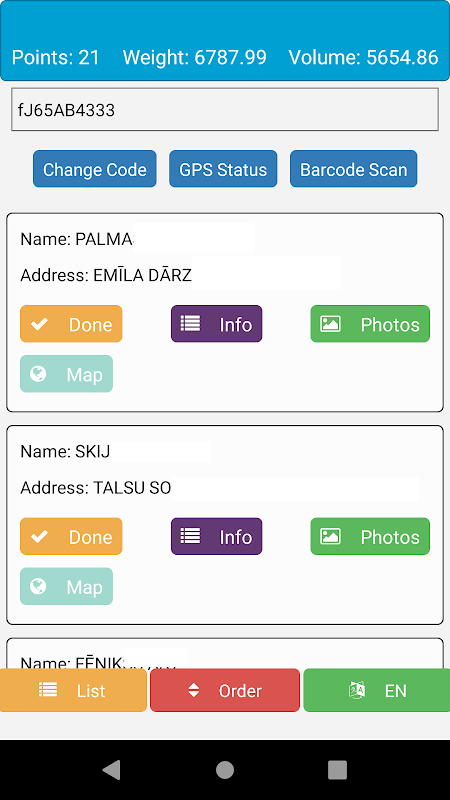Mark the PALMA delivery as Done

click(71, 323)
